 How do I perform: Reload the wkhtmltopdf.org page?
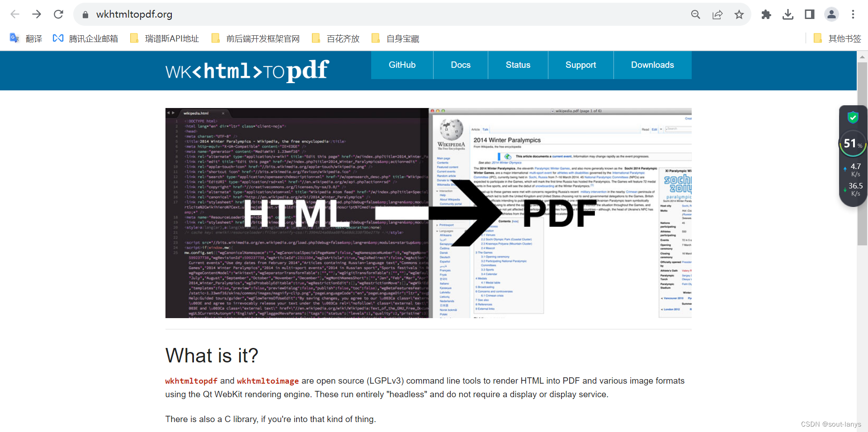click(x=58, y=14)
